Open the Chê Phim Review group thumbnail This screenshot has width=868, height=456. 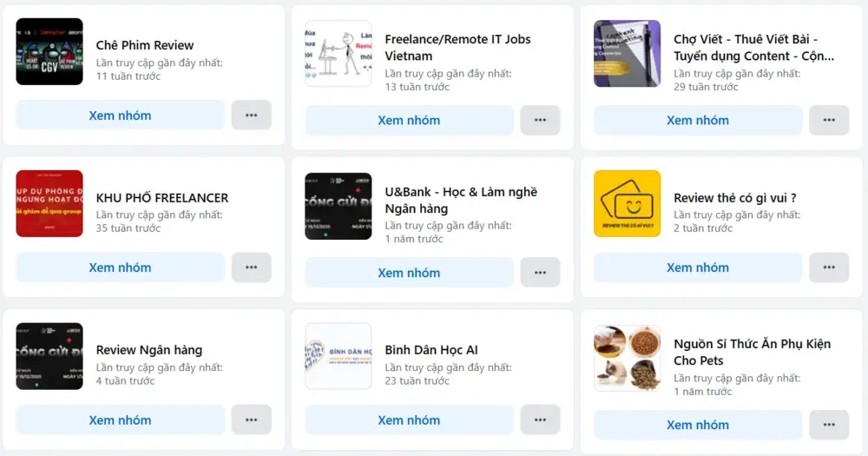(49, 51)
